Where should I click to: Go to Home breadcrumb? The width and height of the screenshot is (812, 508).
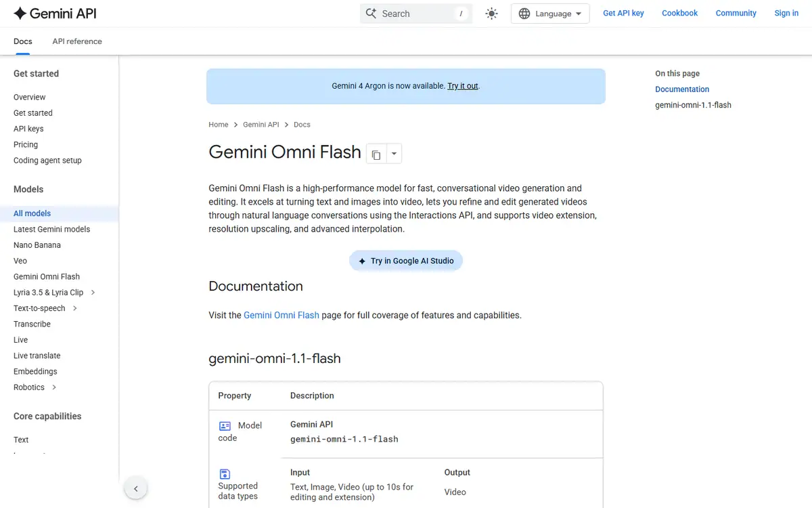click(219, 125)
